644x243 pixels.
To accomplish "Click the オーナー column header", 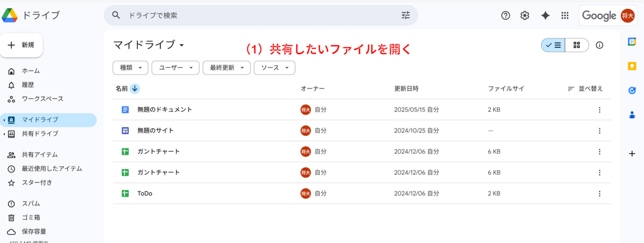I will [x=313, y=89].
